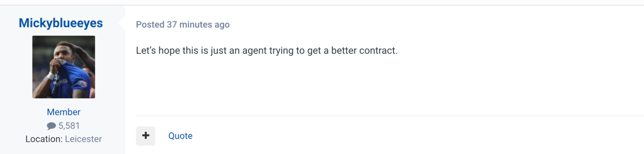Click the pointer arrow beside the username
The height and width of the screenshot is (154, 644).
(x=122, y=23)
